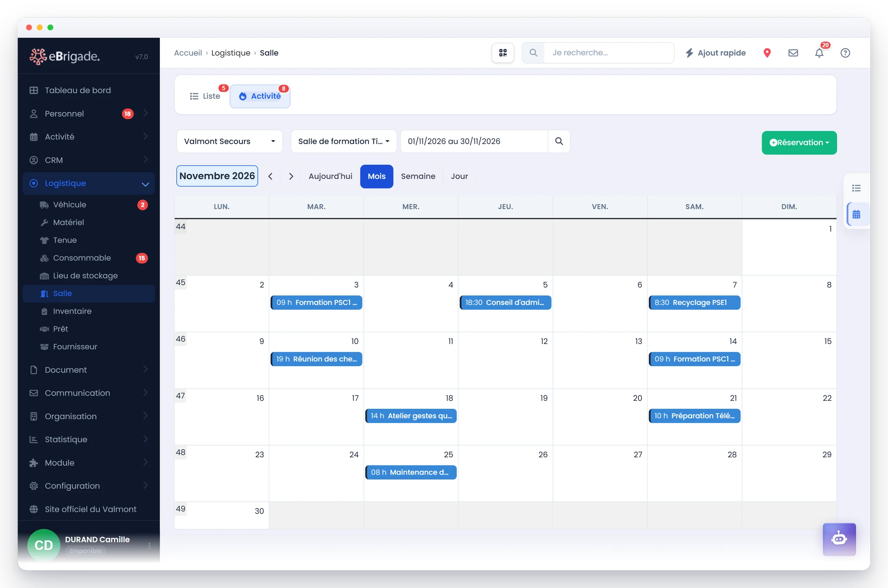Open 8:30 Recyclage PSE1 event

pyautogui.click(x=694, y=302)
